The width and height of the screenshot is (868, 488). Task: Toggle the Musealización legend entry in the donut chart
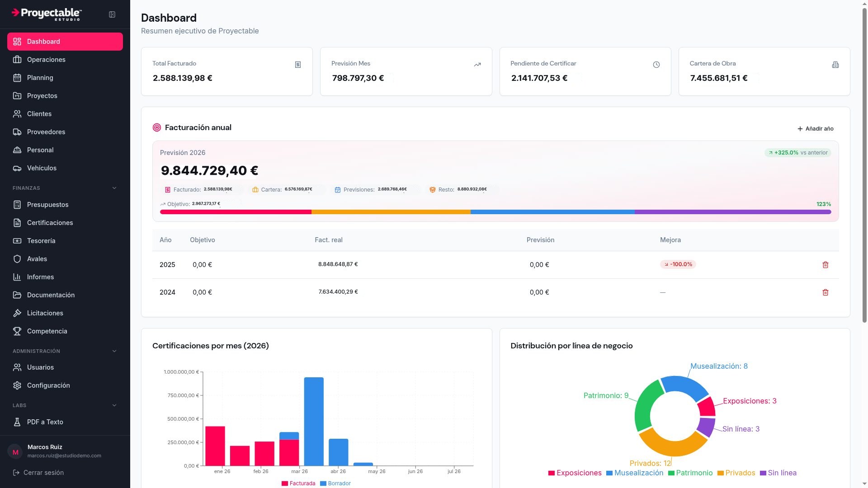(635, 473)
